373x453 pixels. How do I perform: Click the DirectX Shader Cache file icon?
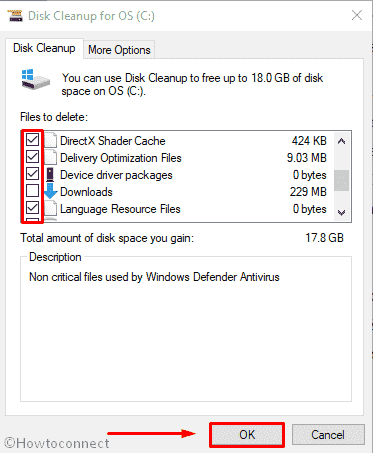click(x=50, y=140)
